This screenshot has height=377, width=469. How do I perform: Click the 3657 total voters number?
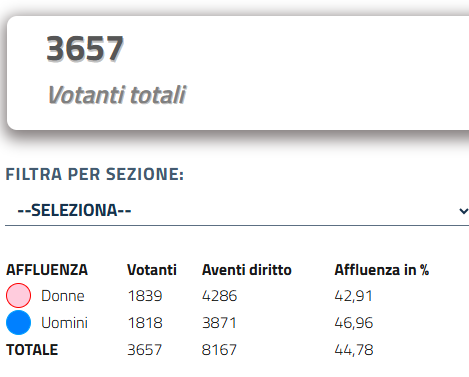pos(85,49)
